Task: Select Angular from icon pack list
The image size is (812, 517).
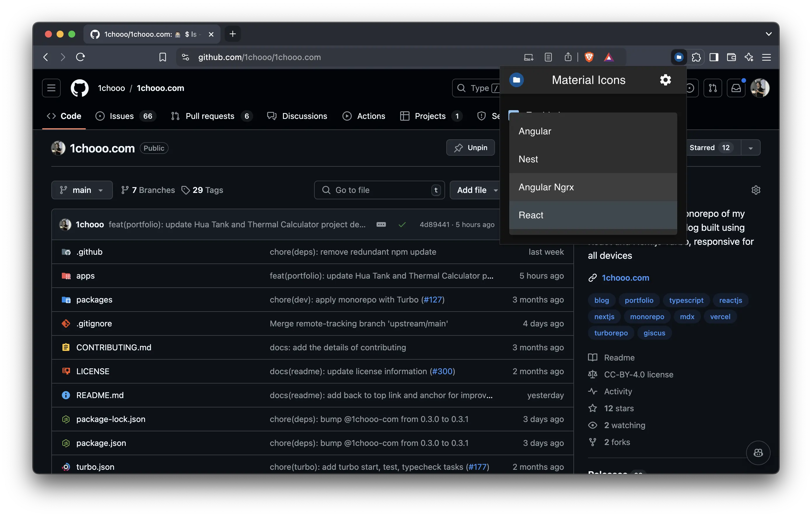Action: tap(593, 131)
